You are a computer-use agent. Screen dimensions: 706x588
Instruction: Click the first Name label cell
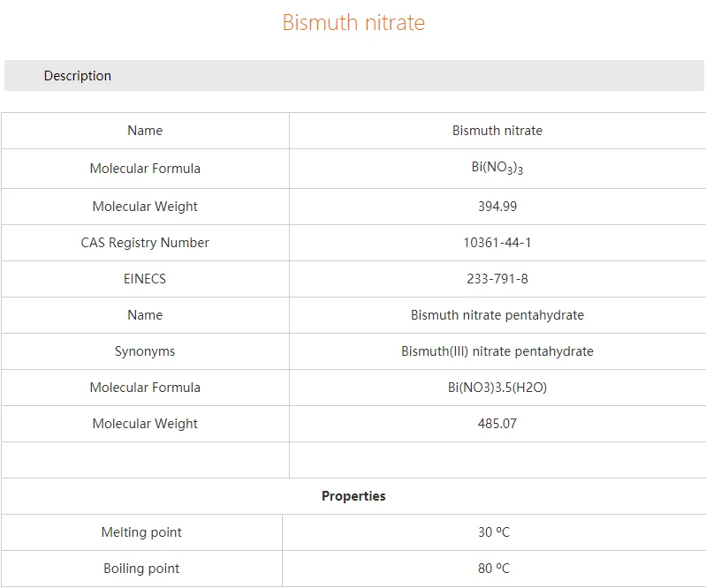(145, 131)
